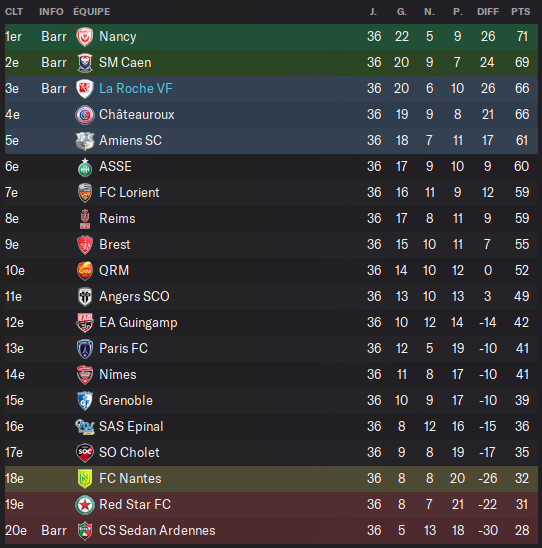Click the ASSE green club badge
Viewport: 542px width, 548px height.
[x=85, y=167]
